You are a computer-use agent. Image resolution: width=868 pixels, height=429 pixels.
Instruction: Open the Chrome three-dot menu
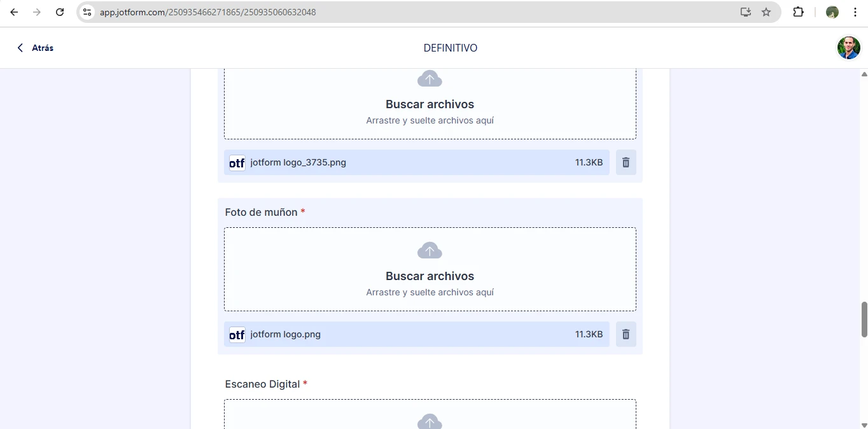tap(855, 12)
